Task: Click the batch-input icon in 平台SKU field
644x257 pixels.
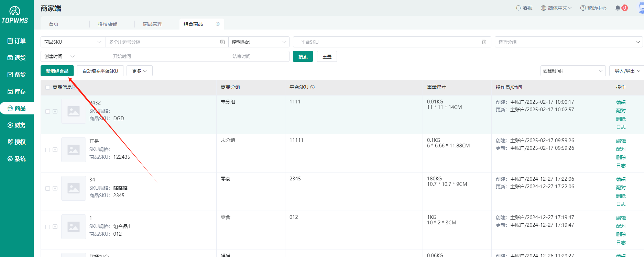Action: tap(484, 42)
